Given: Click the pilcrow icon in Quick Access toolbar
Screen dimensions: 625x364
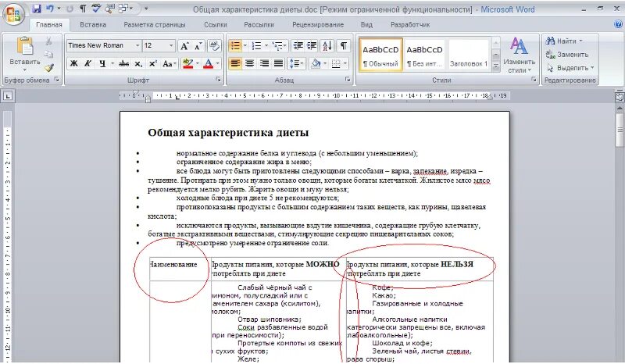Looking at the screenshot, I should 83,9.
